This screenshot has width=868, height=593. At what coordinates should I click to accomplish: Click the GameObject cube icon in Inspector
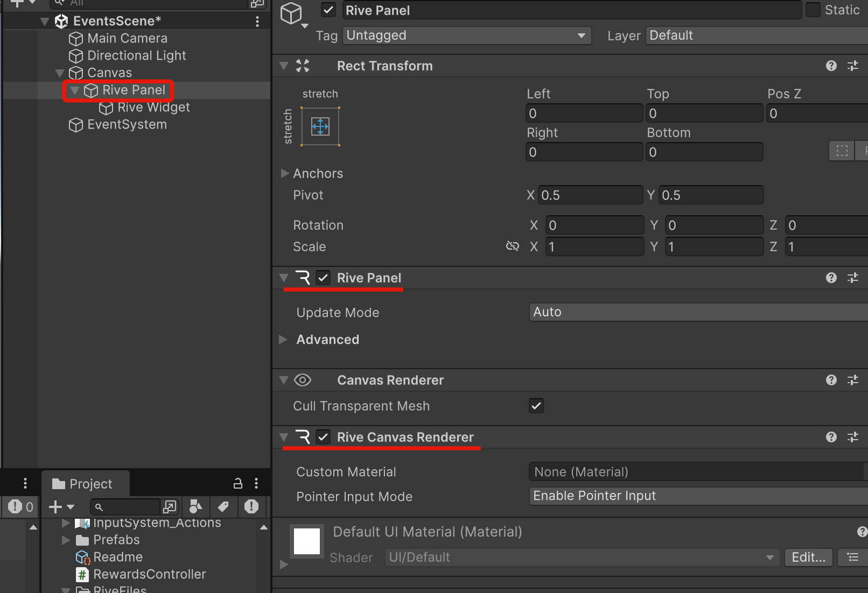291,13
